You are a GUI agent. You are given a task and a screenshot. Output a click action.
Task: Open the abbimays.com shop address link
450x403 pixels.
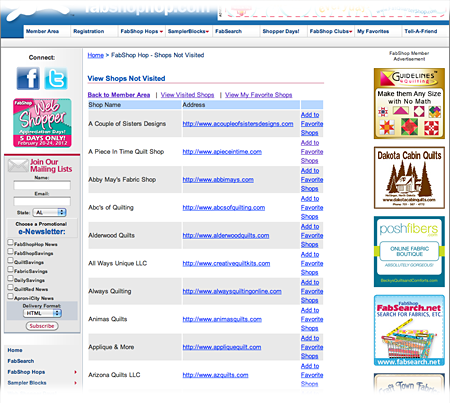click(218, 180)
